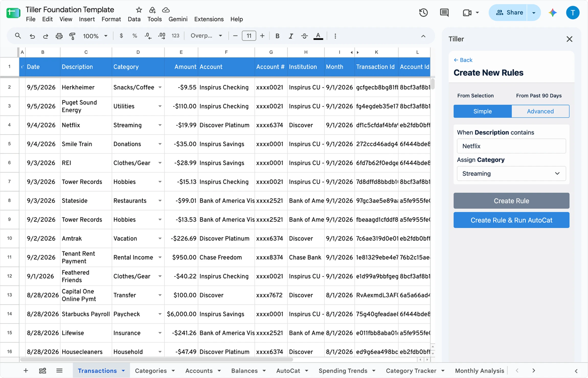588x378 pixels.
Task: Open category dropdown for Amtrak row
Action: pos(160,238)
